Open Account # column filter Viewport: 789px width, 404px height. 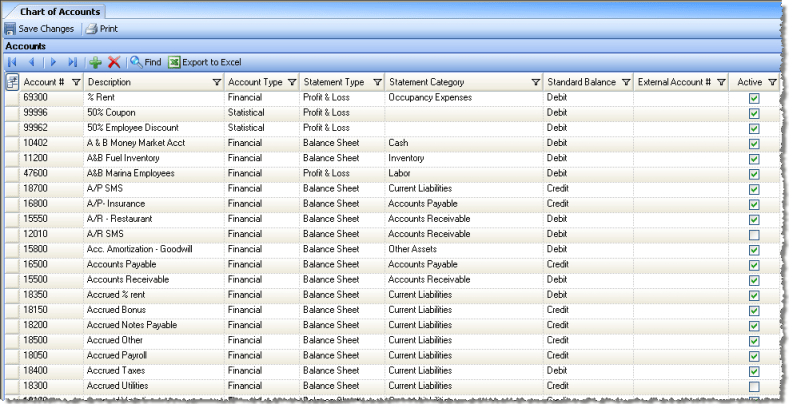pos(76,82)
